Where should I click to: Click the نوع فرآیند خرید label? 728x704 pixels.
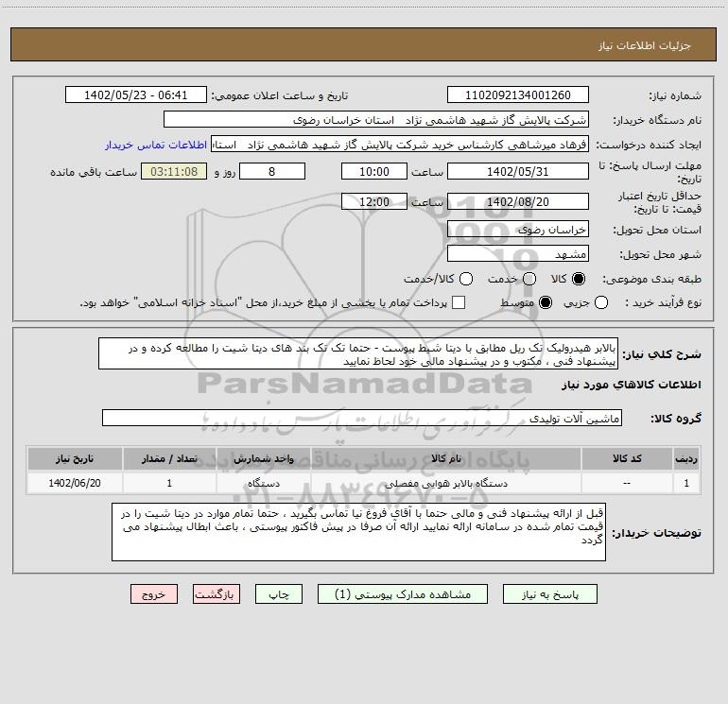663,302
